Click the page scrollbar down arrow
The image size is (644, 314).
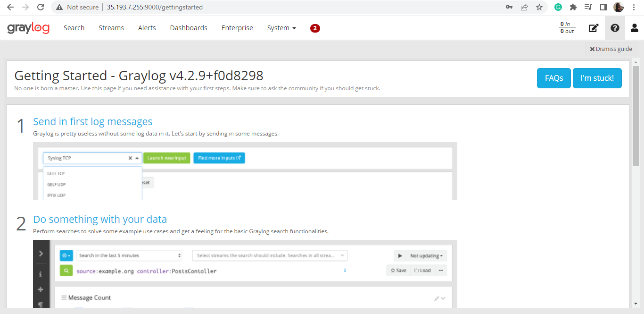pos(635,304)
